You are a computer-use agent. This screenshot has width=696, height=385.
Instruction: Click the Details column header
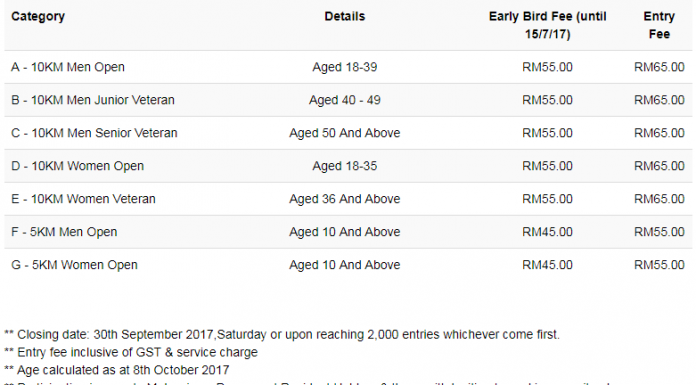click(344, 16)
